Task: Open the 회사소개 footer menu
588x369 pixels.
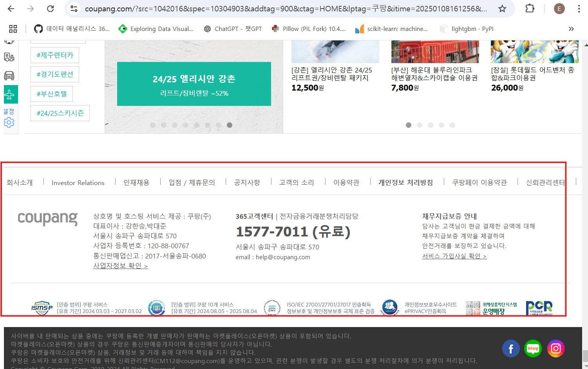Action: [20, 183]
